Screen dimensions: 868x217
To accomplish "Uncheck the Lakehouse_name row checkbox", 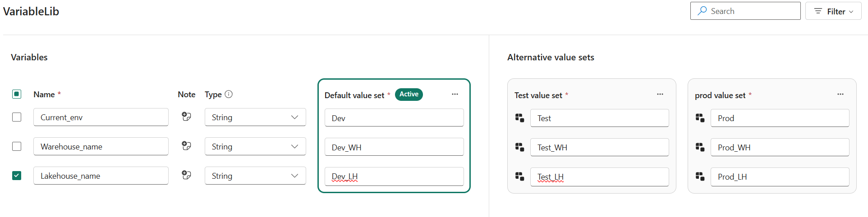I will point(17,176).
